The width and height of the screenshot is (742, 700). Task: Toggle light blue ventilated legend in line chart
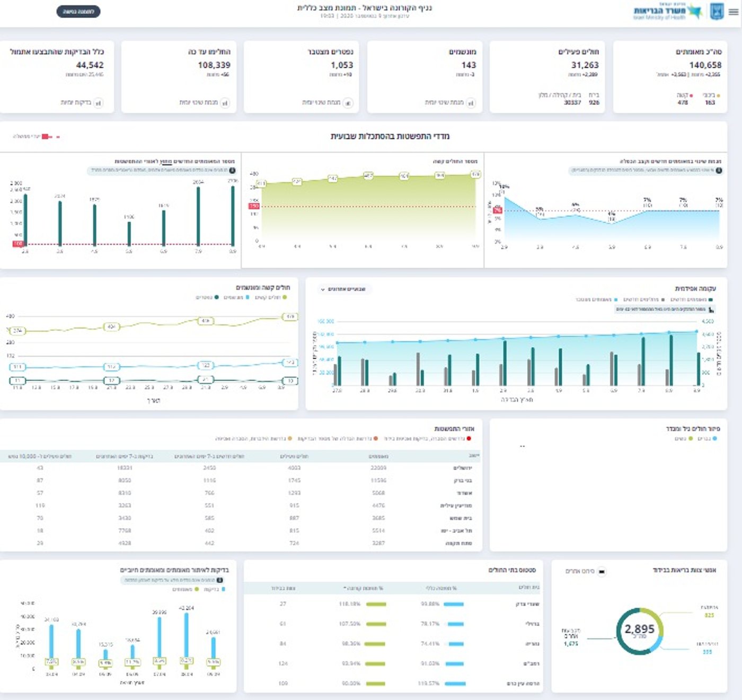[x=236, y=297]
